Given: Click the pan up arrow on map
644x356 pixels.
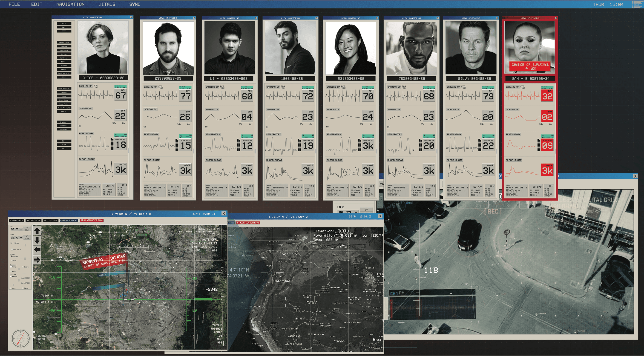Looking at the screenshot, I should 37,230.
